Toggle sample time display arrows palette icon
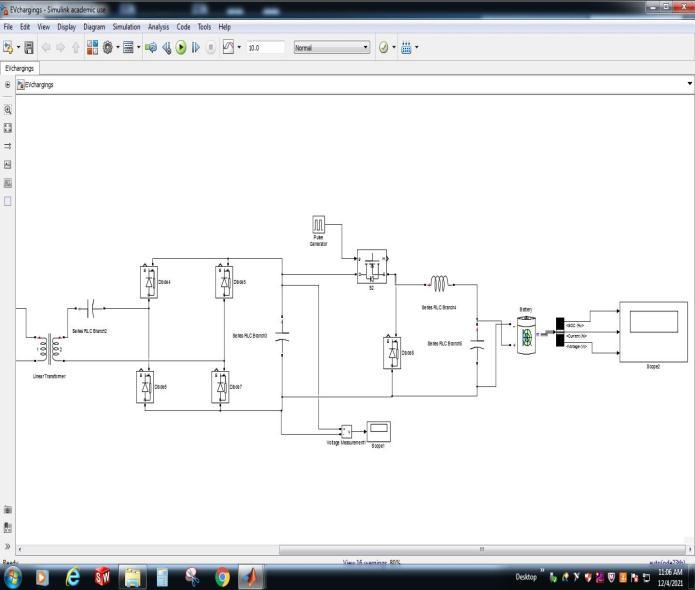Image resolution: width=695 pixels, height=590 pixels. (x=8, y=146)
